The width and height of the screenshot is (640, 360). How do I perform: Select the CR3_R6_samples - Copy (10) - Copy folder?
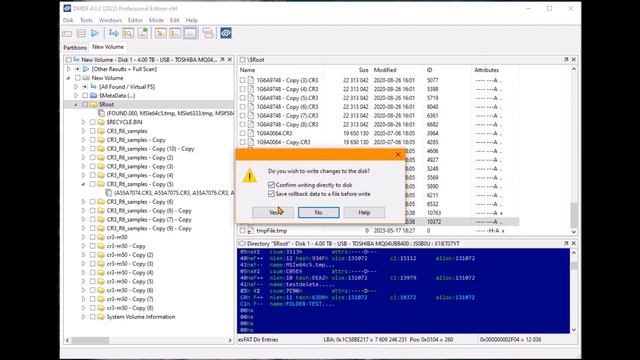pos(150,149)
